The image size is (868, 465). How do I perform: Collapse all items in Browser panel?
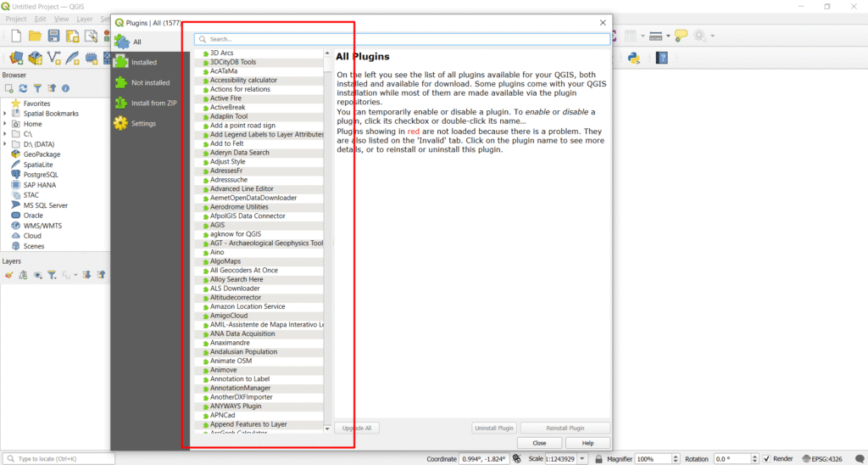[x=52, y=88]
